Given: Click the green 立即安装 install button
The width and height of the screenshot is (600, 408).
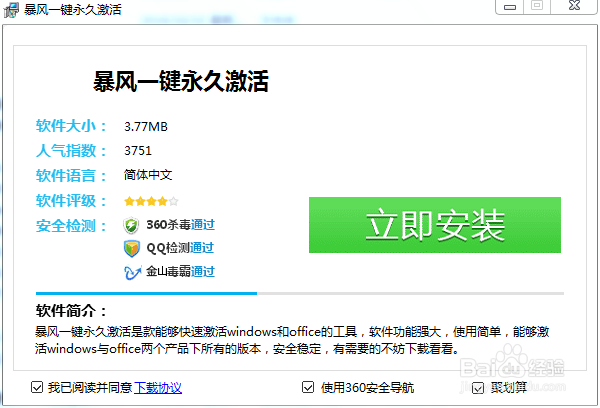Looking at the screenshot, I should point(435,225).
